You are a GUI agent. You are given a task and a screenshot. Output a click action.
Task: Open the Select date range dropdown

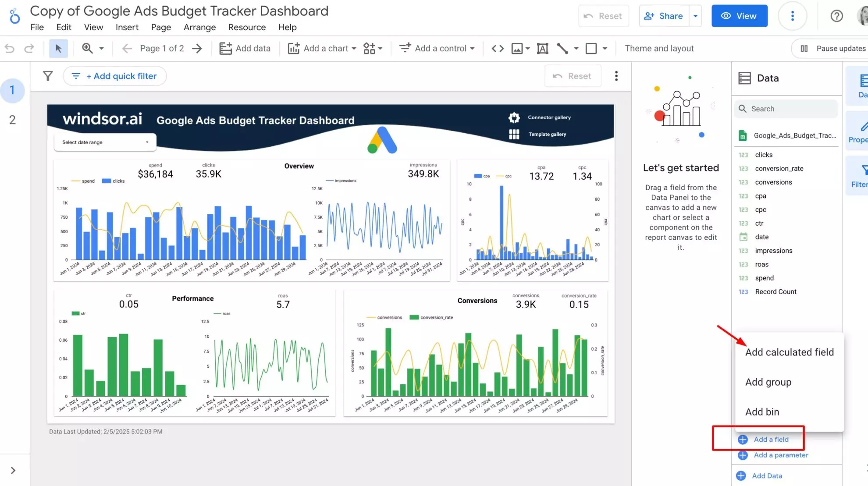click(105, 142)
